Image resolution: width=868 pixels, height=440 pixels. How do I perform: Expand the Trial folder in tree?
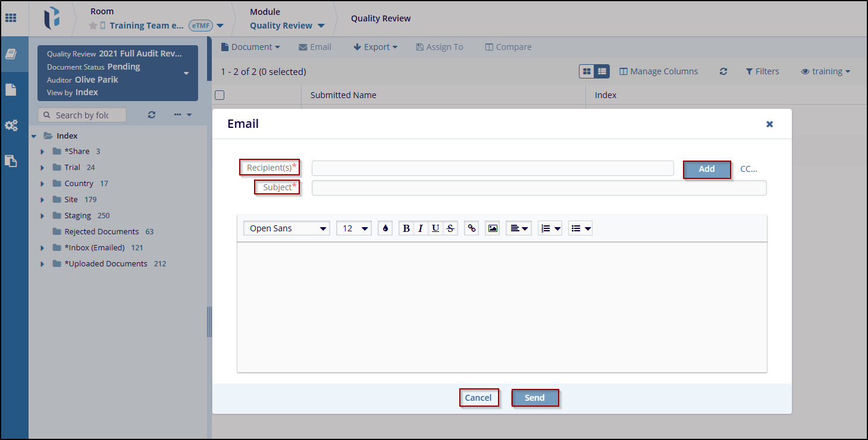[x=42, y=168]
